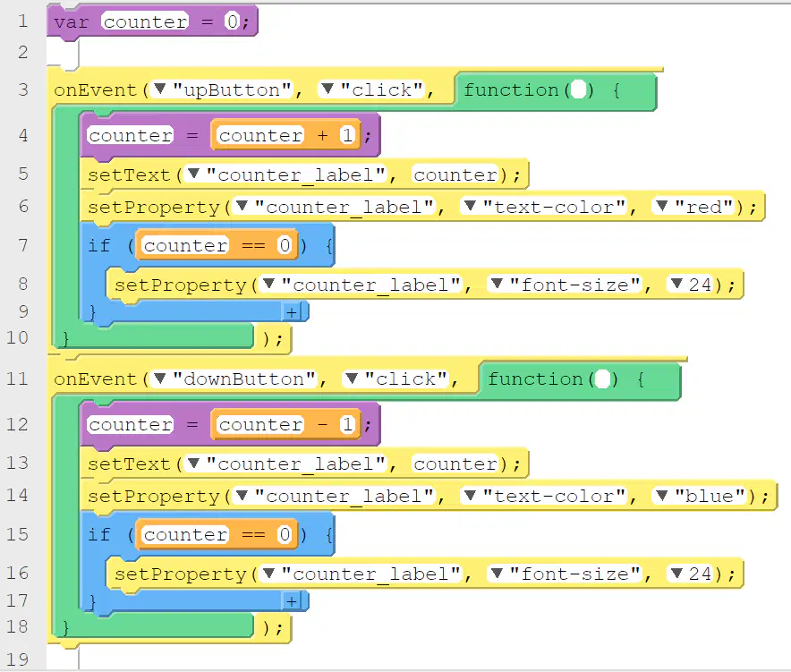The width and height of the screenshot is (791, 672).
Task: Select the minus operator in line 12
Action: point(322,424)
